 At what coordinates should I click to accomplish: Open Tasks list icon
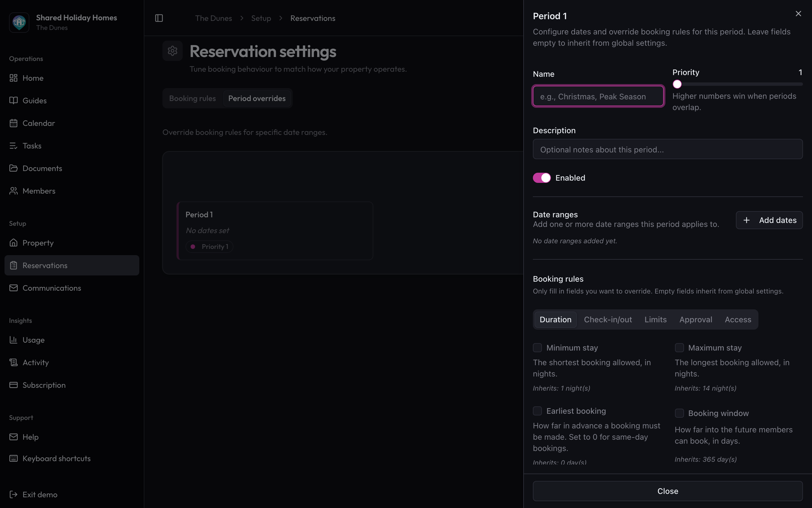(x=14, y=145)
